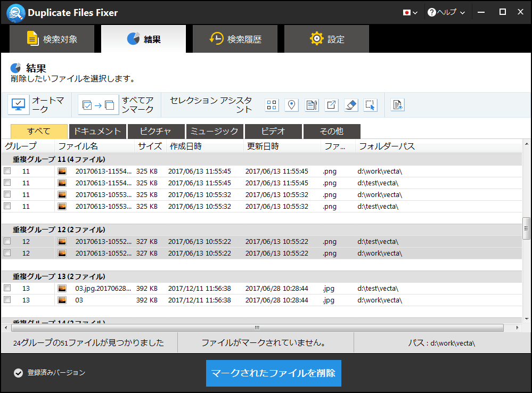532x393 pixels.
Task: Click the grid selection assistant icon
Action: pos(272,105)
